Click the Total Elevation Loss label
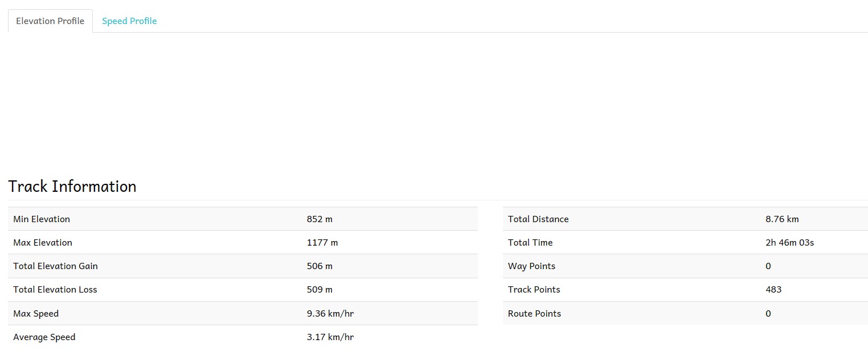 click(x=55, y=290)
